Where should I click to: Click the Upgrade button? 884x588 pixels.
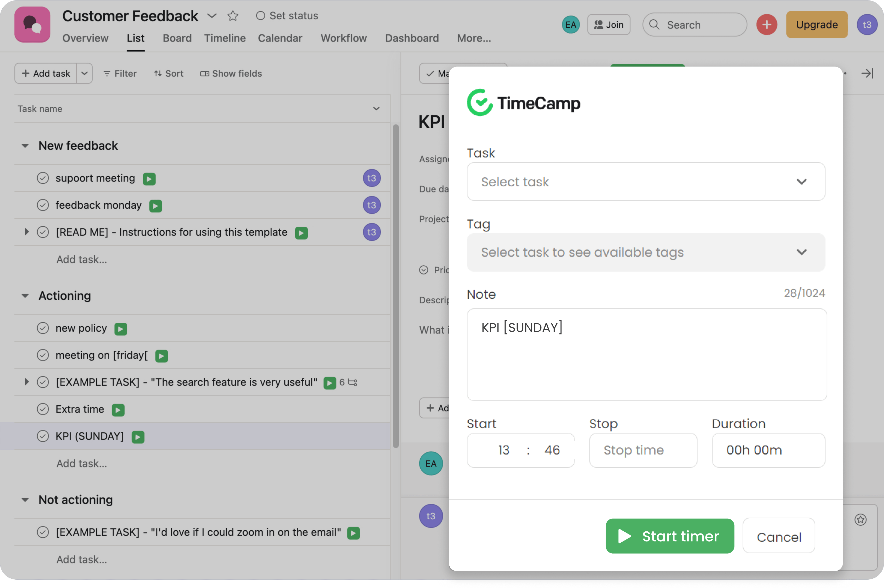(816, 25)
